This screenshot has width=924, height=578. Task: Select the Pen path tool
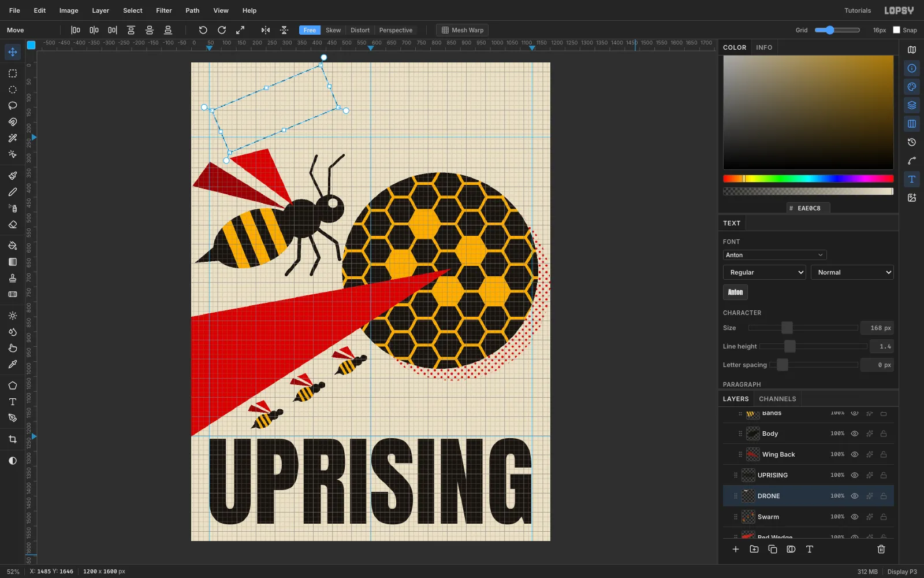pos(13,418)
